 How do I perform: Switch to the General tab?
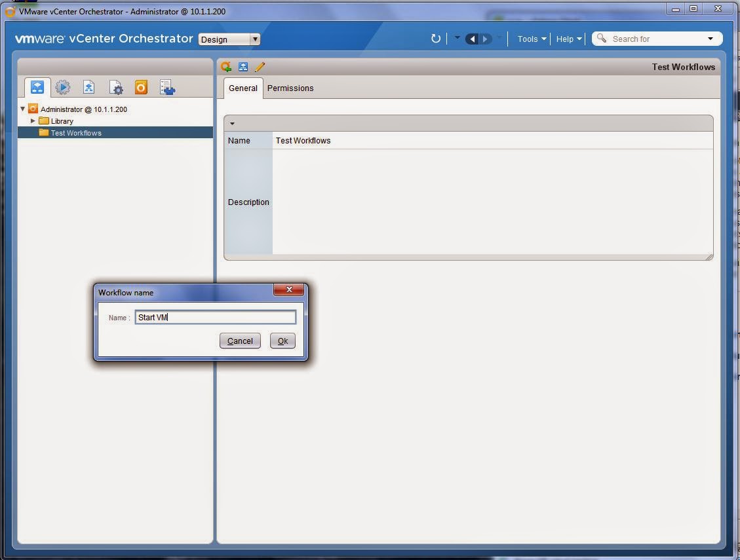point(243,88)
